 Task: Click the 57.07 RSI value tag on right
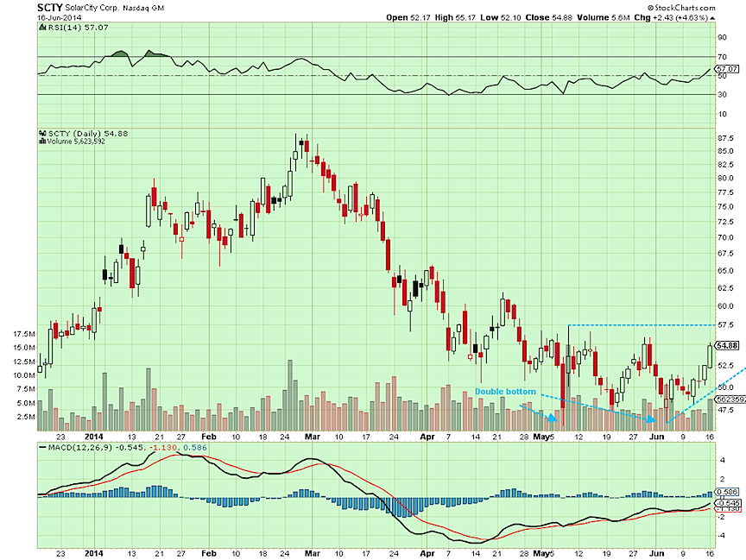point(728,69)
